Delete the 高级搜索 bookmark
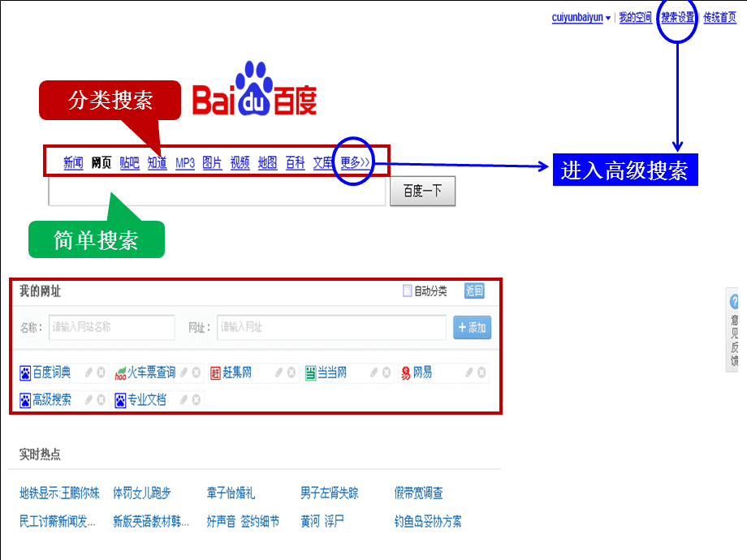Viewport: 747px width, 560px height. tap(101, 400)
